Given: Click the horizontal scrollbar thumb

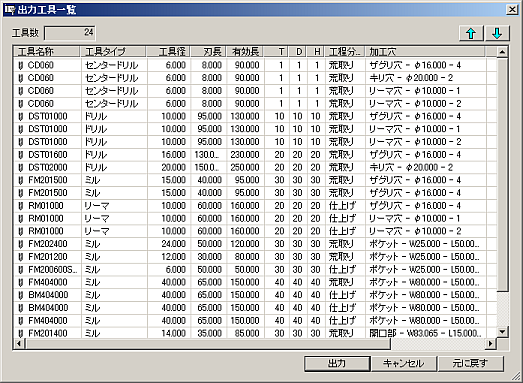Looking at the screenshot, I should pos(207,343).
